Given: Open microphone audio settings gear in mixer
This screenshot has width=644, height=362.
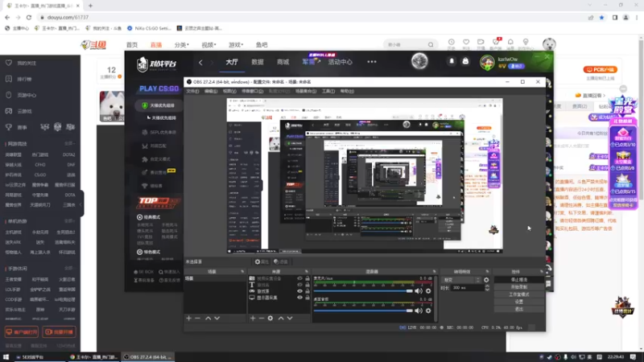Looking at the screenshot, I should point(428,291).
